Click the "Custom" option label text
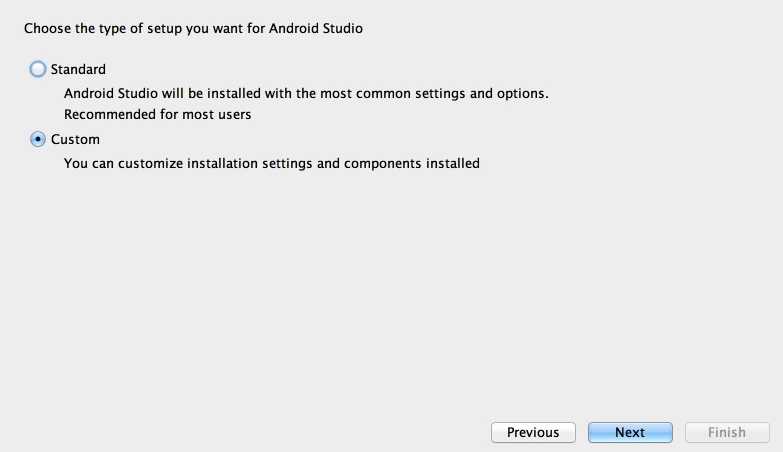This screenshot has height=452, width=783. (75, 140)
